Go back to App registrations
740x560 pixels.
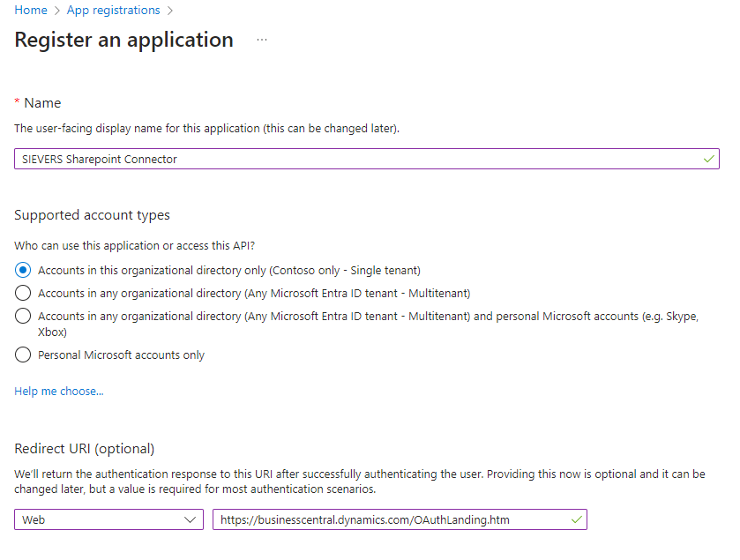(x=113, y=11)
